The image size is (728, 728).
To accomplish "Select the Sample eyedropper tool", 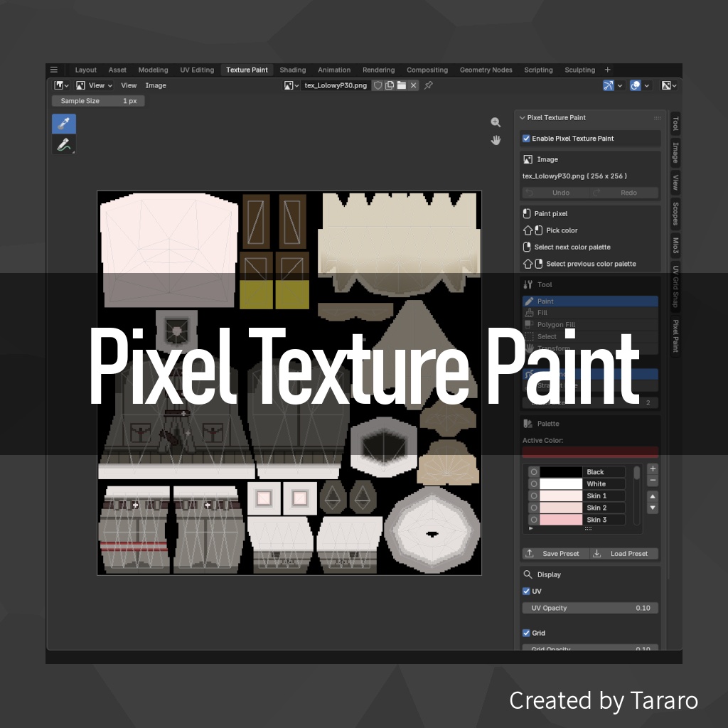I will click(63, 124).
